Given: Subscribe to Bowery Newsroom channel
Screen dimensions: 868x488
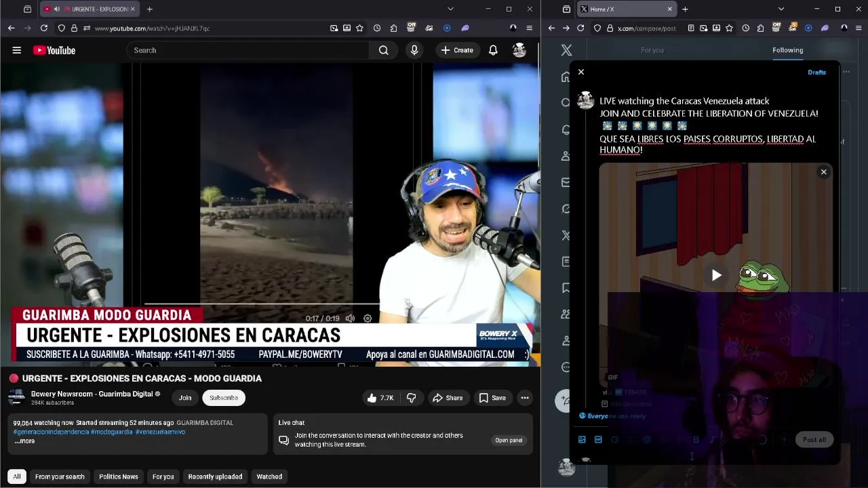Looking at the screenshot, I should (x=224, y=398).
